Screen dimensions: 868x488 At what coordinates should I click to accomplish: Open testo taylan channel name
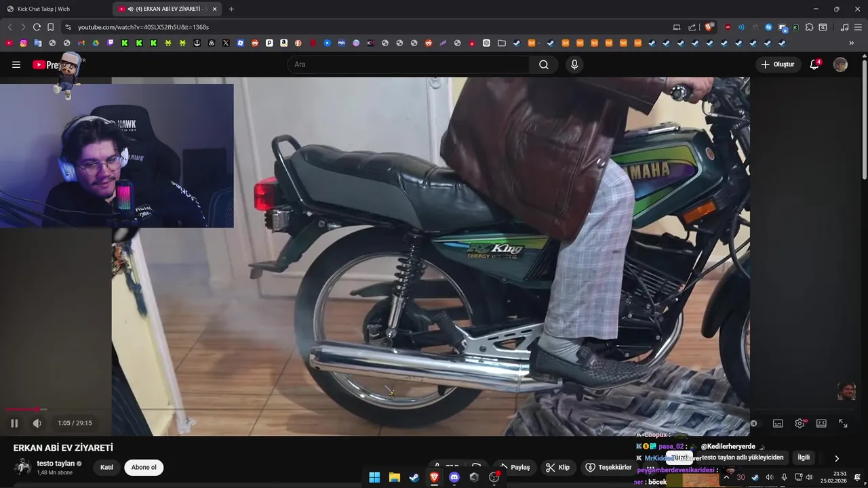coord(56,464)
